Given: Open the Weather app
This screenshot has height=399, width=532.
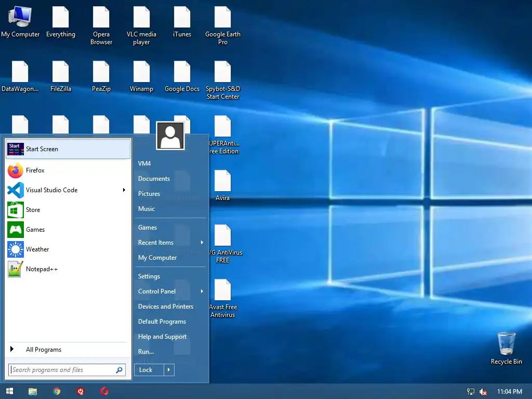Looking at the screenshot, I should click(x=68, y=249).
